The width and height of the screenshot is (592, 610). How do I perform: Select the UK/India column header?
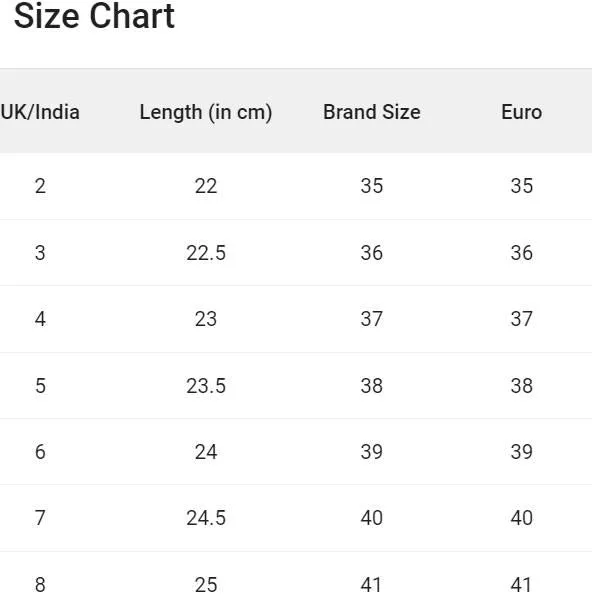(x=40, y=112)
